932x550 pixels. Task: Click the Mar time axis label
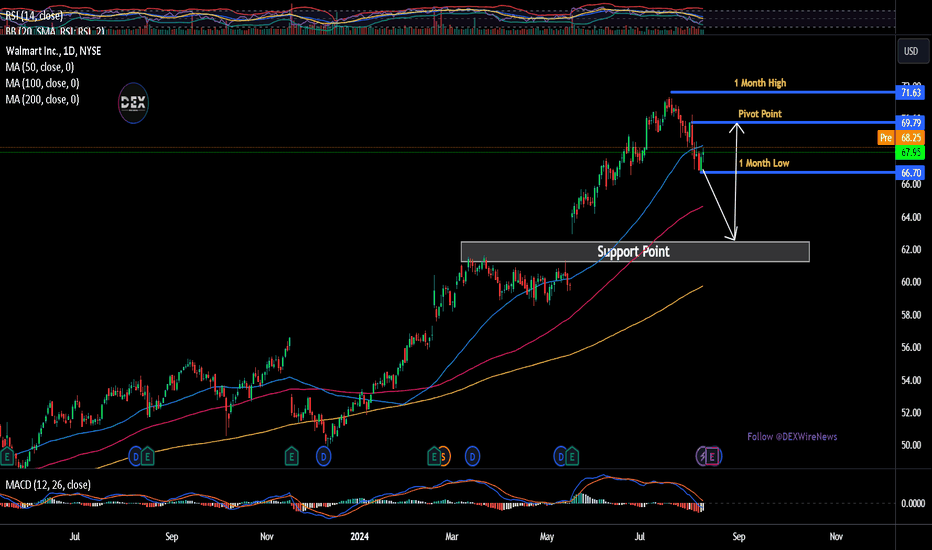click(x=452, y=536)
